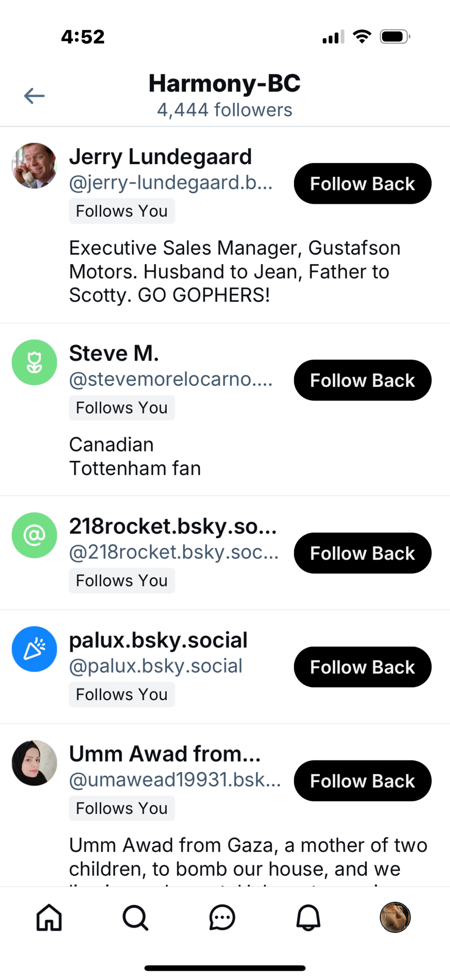The height and width of the screenshot is (980, 450).
Task: Tap the Harmony-BC title header
Action: (224, 83)
